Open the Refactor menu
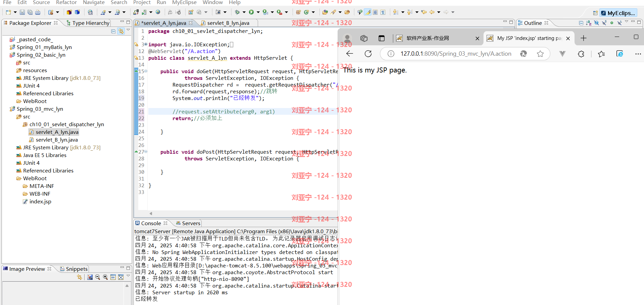 click(66, 2)
